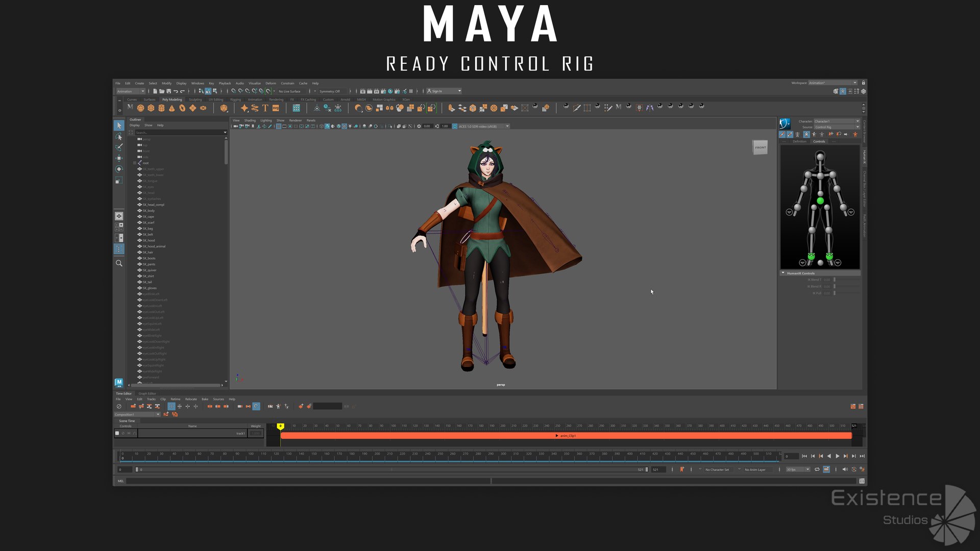Expand the root node in Outliner
This screenshot has width=980, height=551.
coord(135,163)
